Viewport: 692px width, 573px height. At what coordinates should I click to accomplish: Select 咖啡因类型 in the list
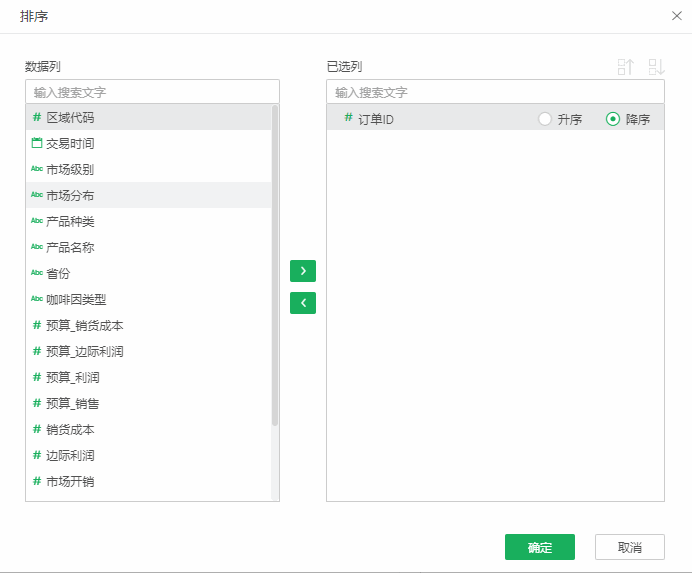76,300
